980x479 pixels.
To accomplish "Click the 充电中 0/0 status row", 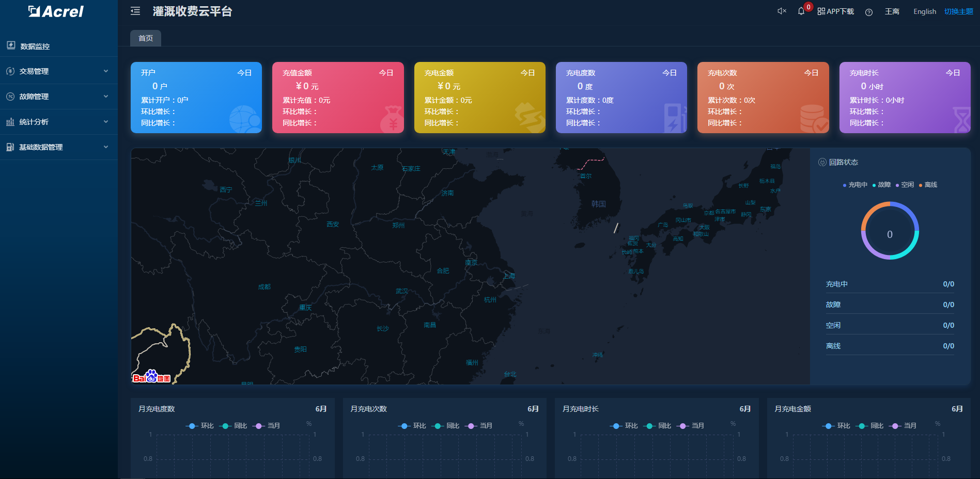I will [890, 284].
